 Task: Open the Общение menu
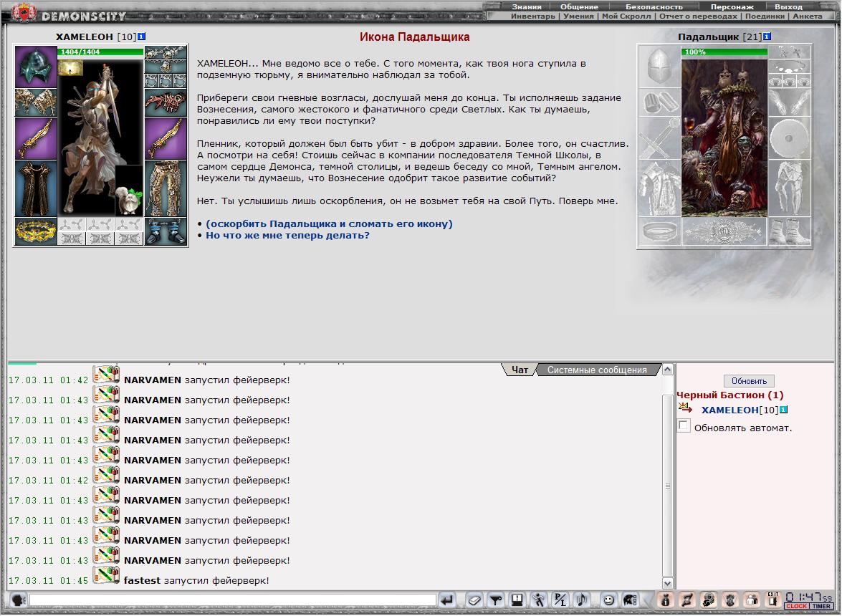click(579, 7)
